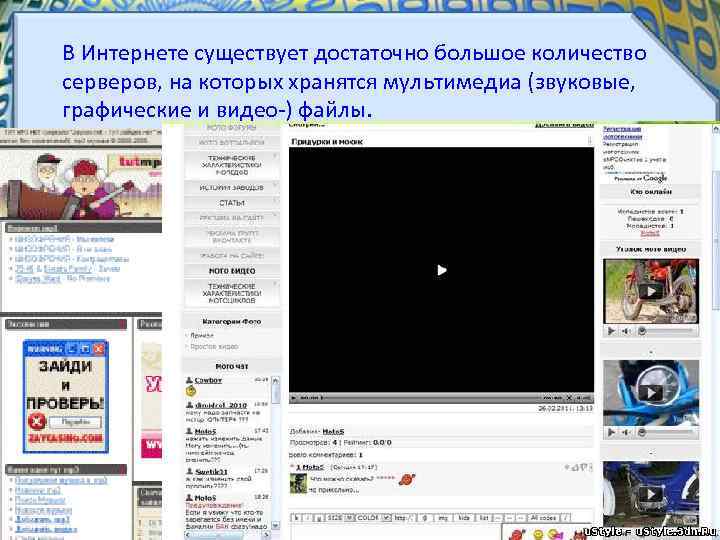
Task: Click play icon below red motorcycle video
Action: click(611, 331)
